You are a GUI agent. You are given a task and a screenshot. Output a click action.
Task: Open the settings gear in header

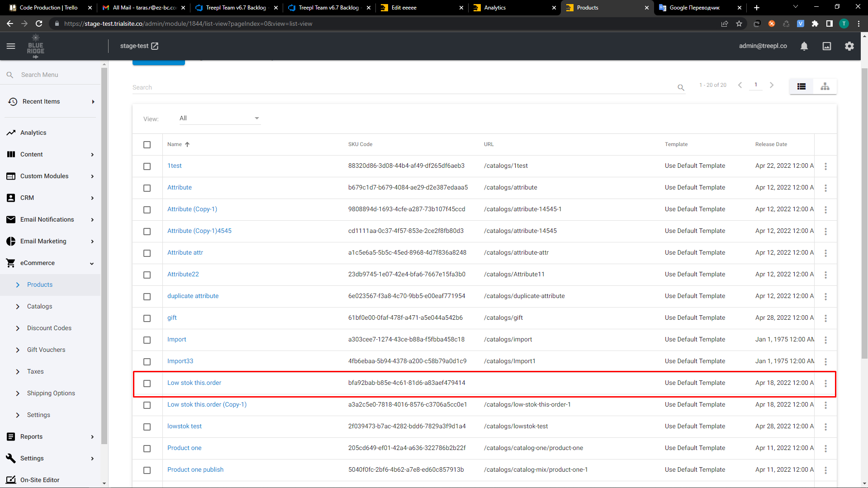click(x=849, y=46)
